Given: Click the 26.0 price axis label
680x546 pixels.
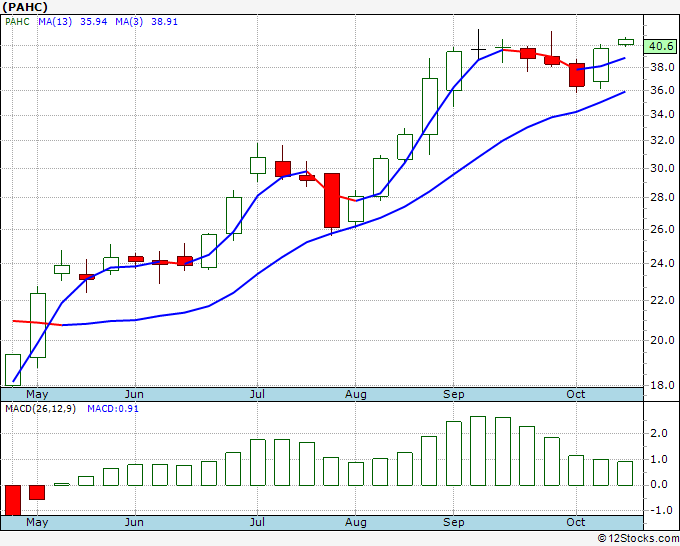Looking at the screenshot, I should (x=662, y=229).
